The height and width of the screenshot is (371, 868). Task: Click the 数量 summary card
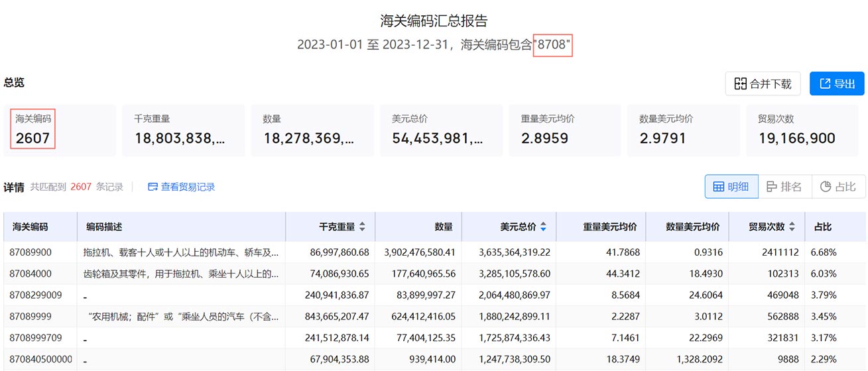click(312, 130)
